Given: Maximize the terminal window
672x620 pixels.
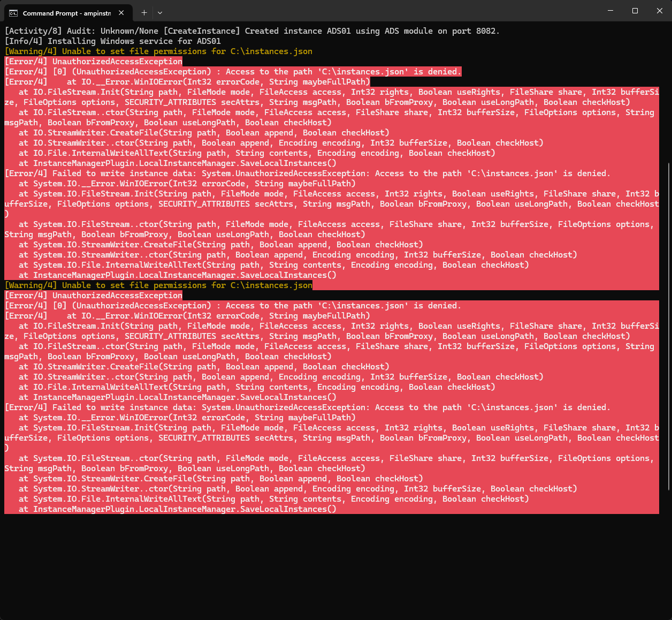Looking at the screenshot, I should [x=635, y=11].
